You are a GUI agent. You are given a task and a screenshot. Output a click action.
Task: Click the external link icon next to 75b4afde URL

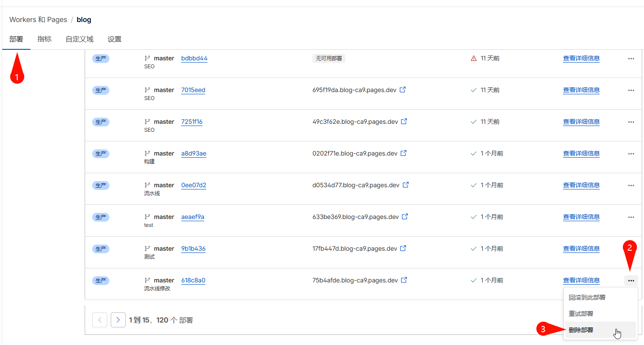[x=404, y=279]
